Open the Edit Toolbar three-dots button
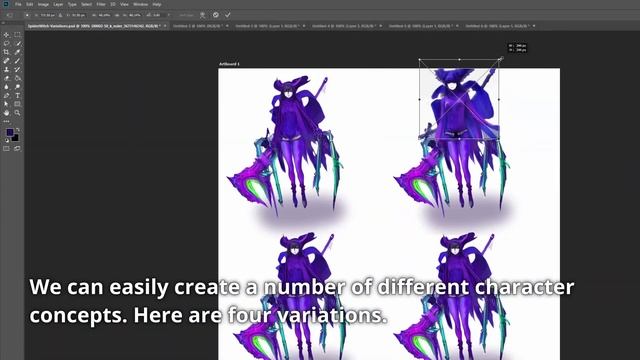Viewport: 640px width, 360px height. tap(6, 121)
